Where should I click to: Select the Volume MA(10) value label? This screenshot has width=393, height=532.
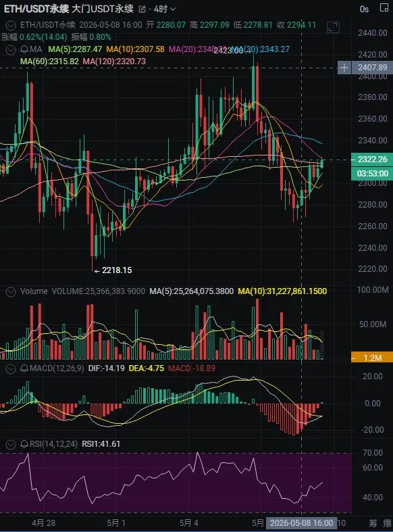click(282, 291)
